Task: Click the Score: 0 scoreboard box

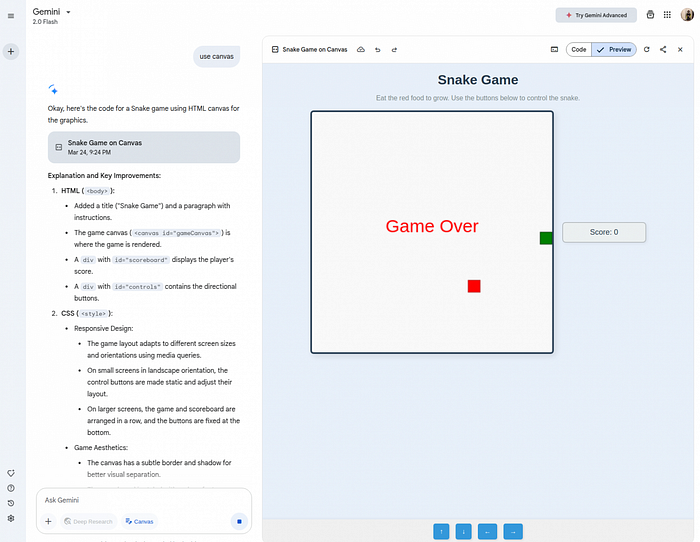Action: tap(604, 232)
